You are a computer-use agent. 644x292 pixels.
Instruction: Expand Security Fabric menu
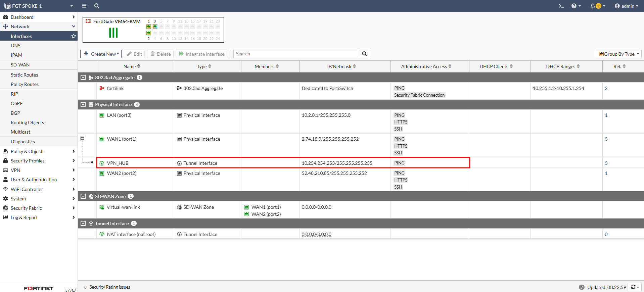coord(39,208)
